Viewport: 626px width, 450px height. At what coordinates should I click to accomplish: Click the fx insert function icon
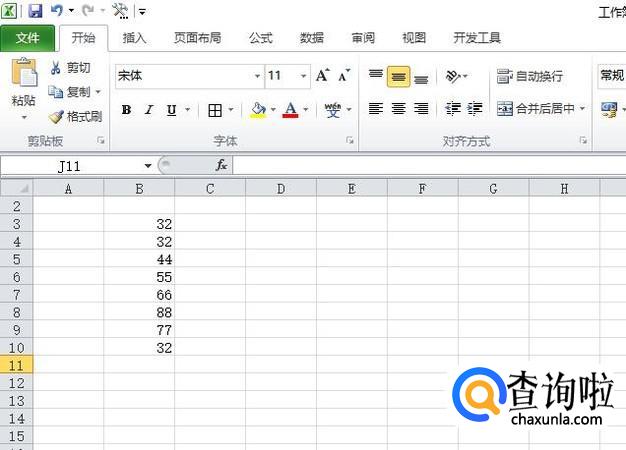221,165
